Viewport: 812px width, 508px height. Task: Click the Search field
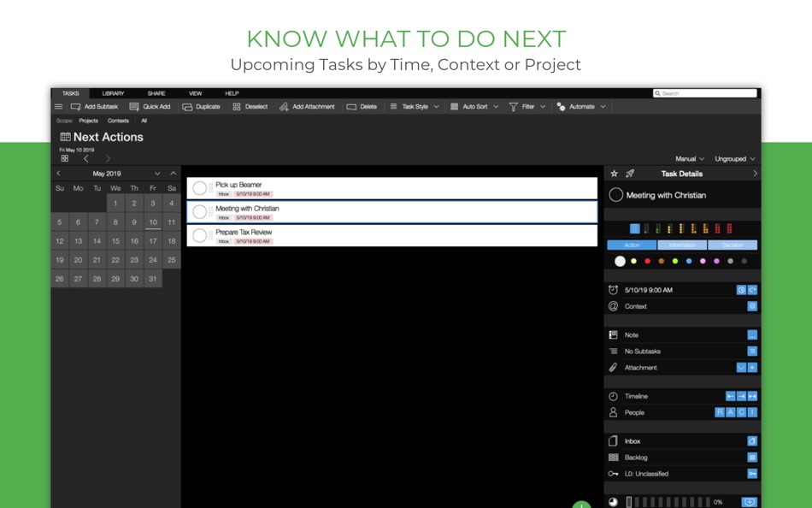pyautogui.click(x=705, y=93)
